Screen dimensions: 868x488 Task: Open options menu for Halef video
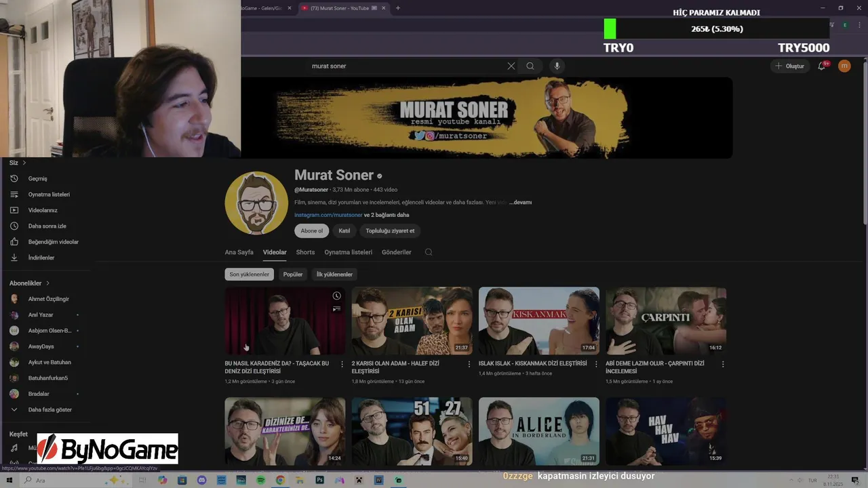coord(469,364)
